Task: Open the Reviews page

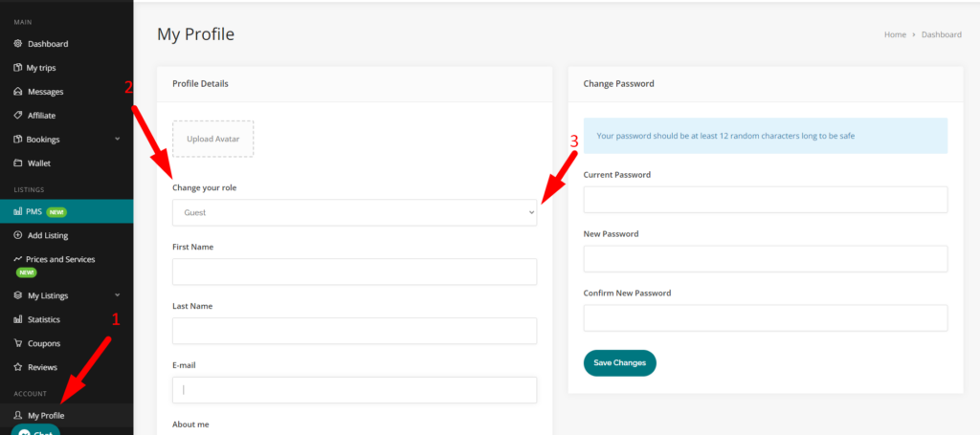Action: click(x=42, y=367)
